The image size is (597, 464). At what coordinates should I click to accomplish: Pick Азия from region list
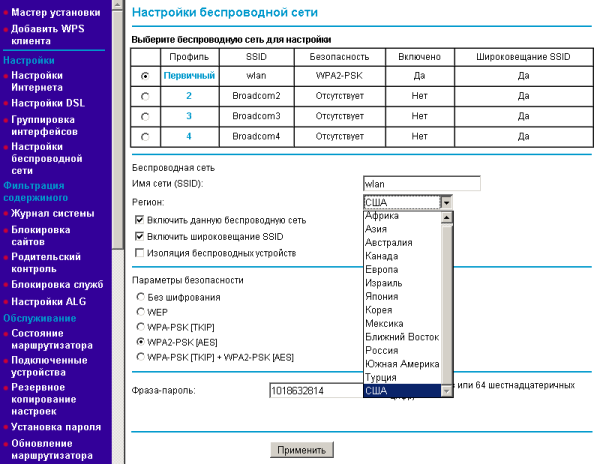(x=402, y=229)
